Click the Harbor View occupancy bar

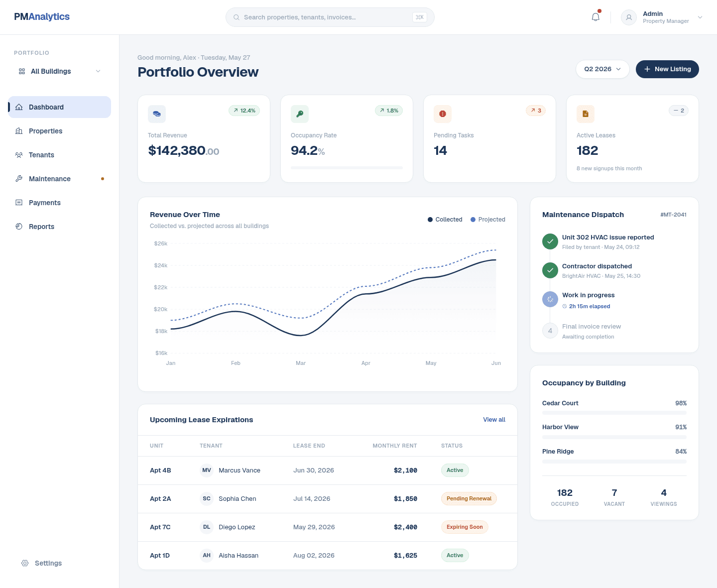click(x=614, y=437)
